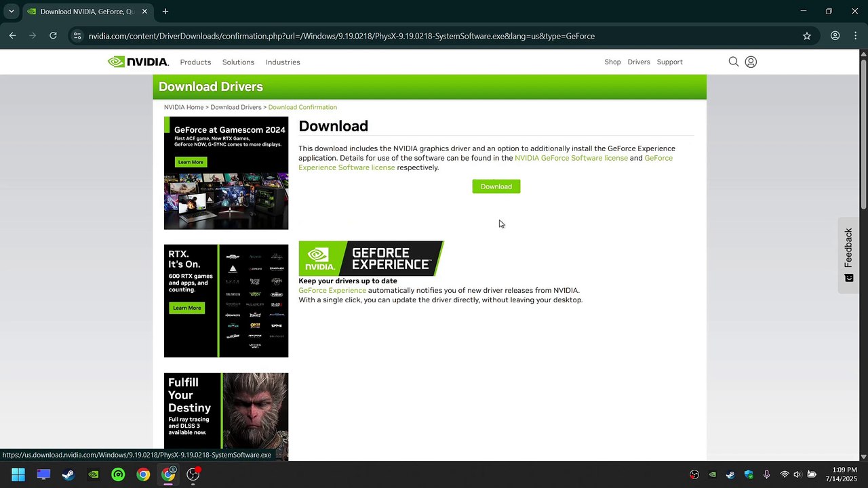This screenshot has height=488, width=868.
Task: Open the NVIDIA app in the taskbar
Action: coord(94,474)
